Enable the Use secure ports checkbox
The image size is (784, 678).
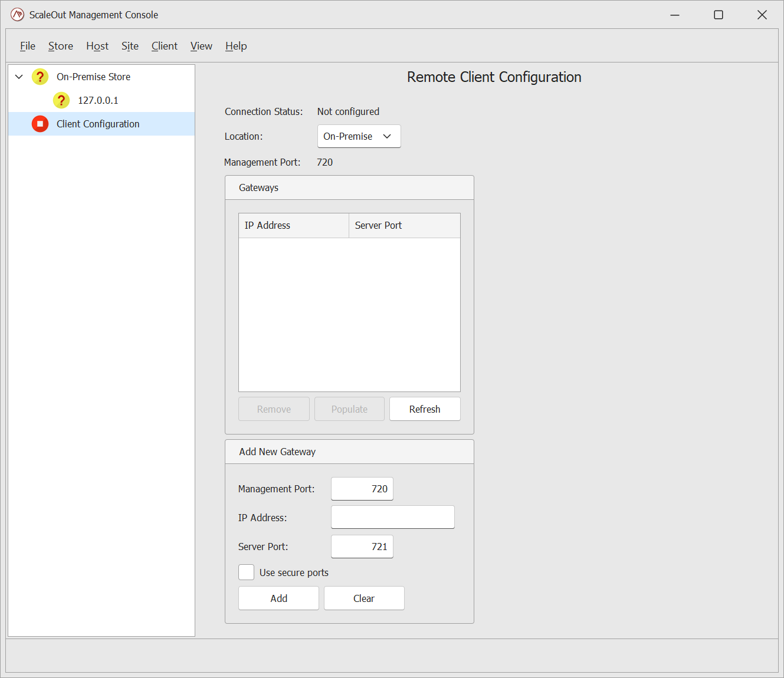(x=246, y=572)
